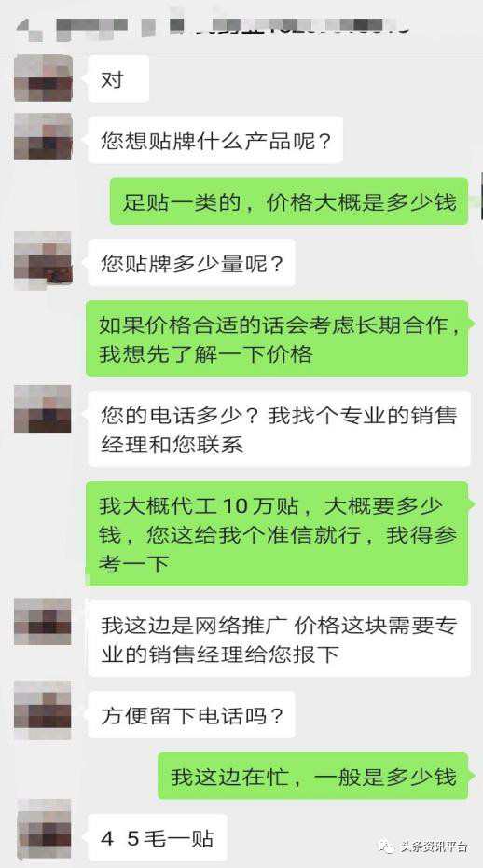Select the '方便留下电话吗？' bubble

click(192, 715)
